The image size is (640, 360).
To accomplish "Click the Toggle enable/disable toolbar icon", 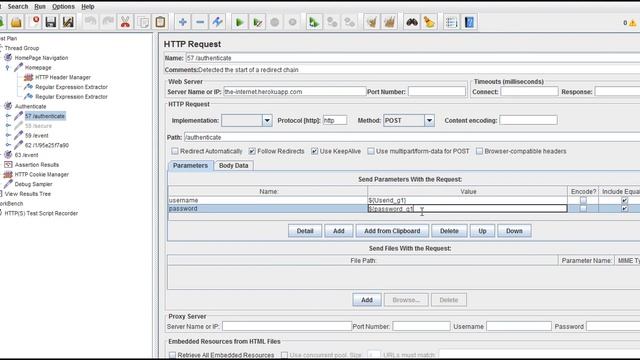I will tap(217, 22).
